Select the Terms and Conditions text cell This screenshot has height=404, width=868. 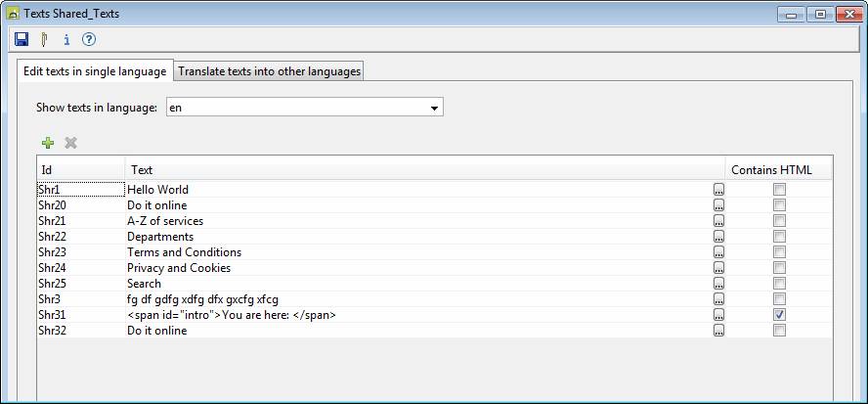(x=184, y=252)
